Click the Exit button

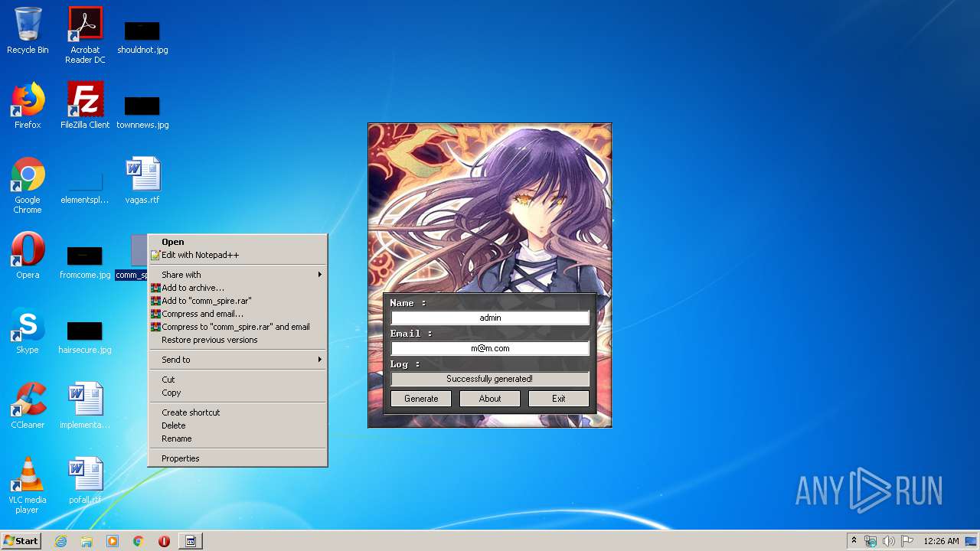pyautogui.click(x=559, y=399)
